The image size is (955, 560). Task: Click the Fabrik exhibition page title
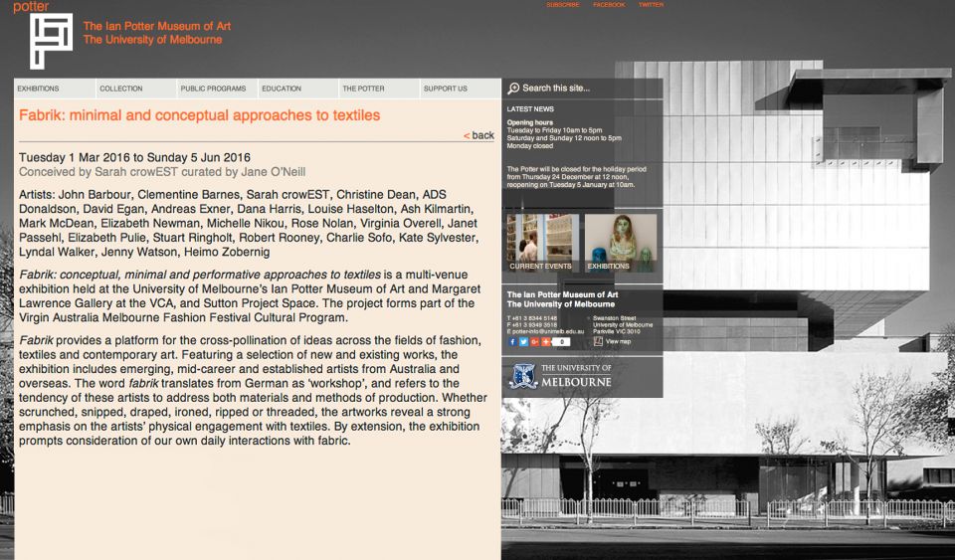tap(199, 115)
